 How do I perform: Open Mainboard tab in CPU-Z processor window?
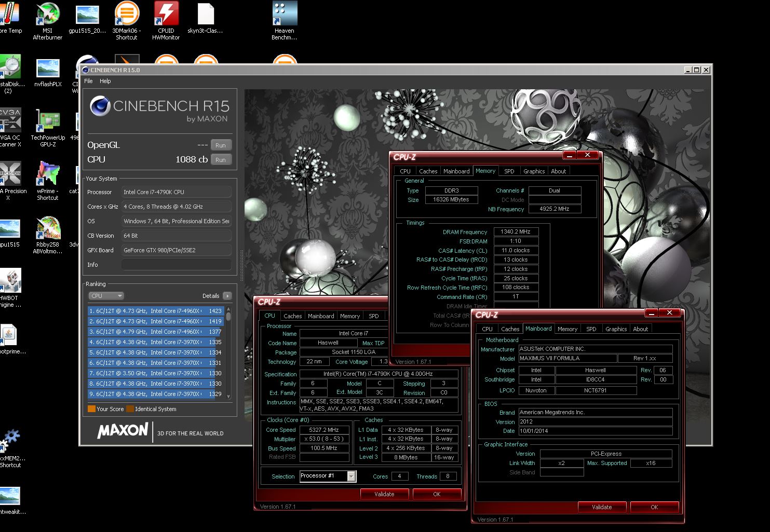point(321,316)
